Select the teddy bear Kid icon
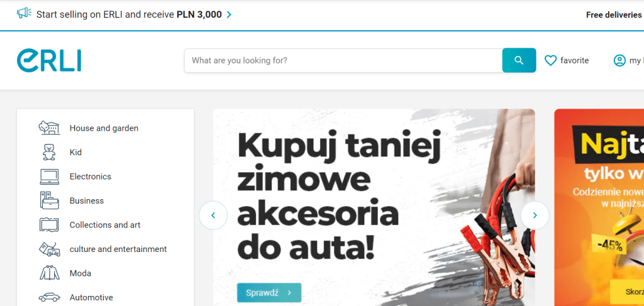This screenshot has width=644, height=306. 49,152
